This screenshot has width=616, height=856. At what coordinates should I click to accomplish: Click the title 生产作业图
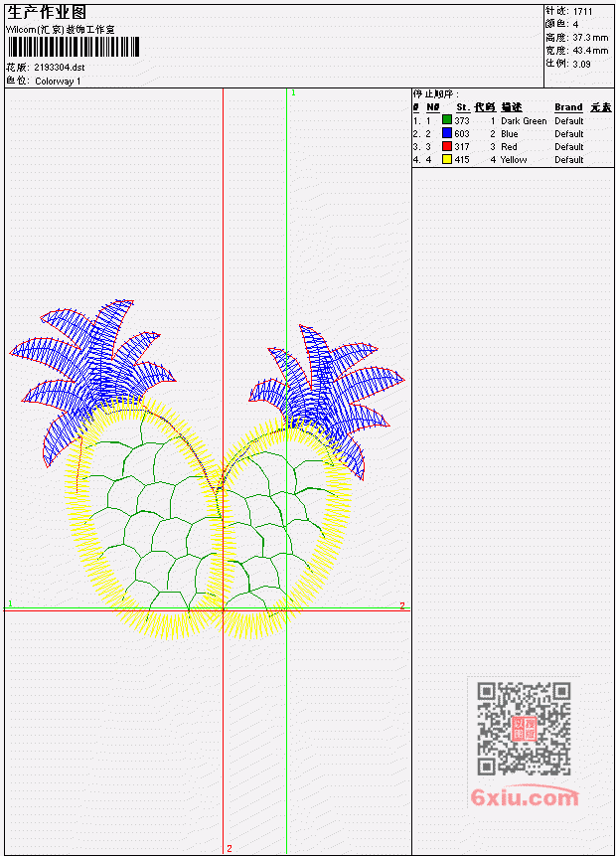tap(47, 13)
